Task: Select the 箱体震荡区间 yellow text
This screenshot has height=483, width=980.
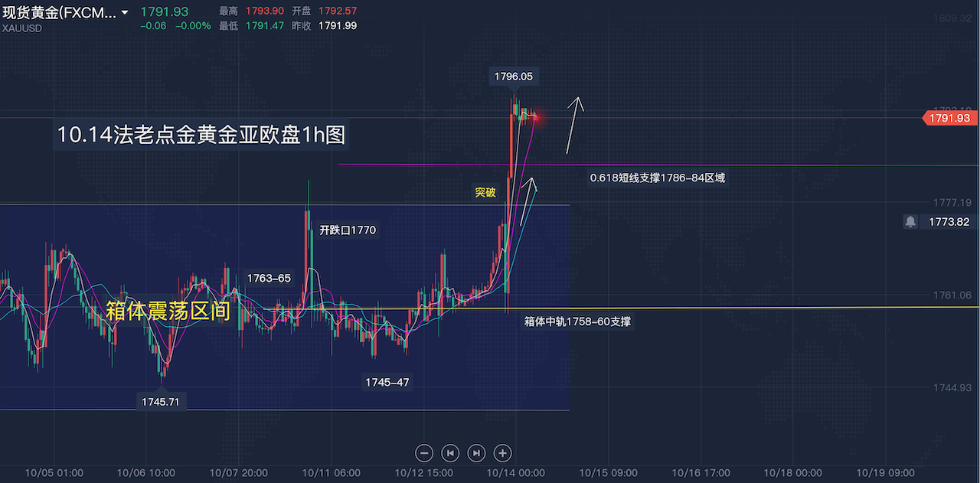Action: (168, 310)
